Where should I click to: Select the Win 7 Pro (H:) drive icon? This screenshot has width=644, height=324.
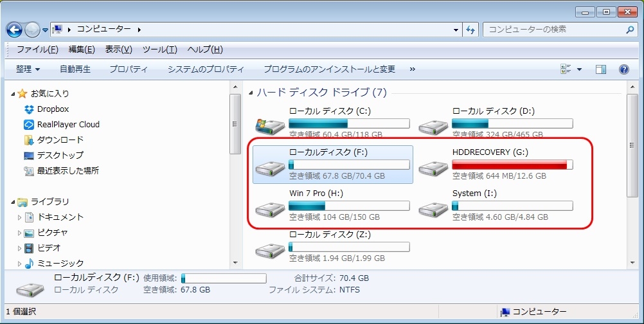[x=270, y=209]
